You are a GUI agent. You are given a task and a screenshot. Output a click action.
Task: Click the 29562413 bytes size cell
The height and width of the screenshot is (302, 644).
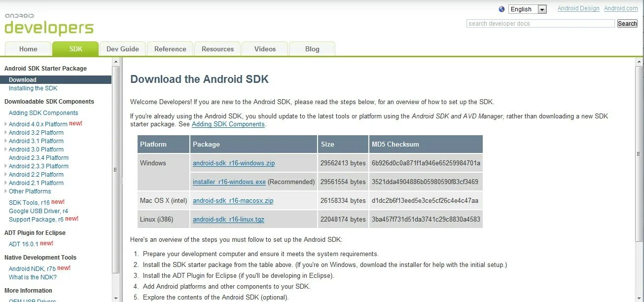(343, 163)
